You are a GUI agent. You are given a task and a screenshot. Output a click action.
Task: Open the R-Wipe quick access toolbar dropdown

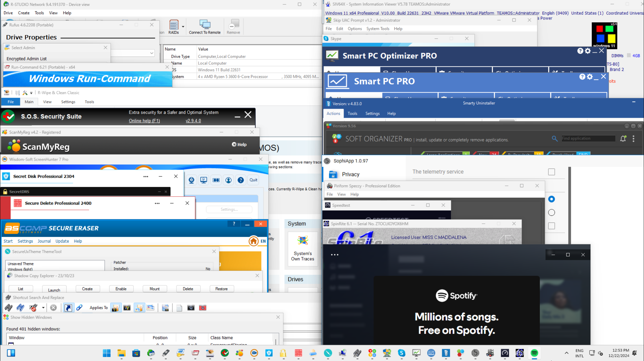click(31, 93)
